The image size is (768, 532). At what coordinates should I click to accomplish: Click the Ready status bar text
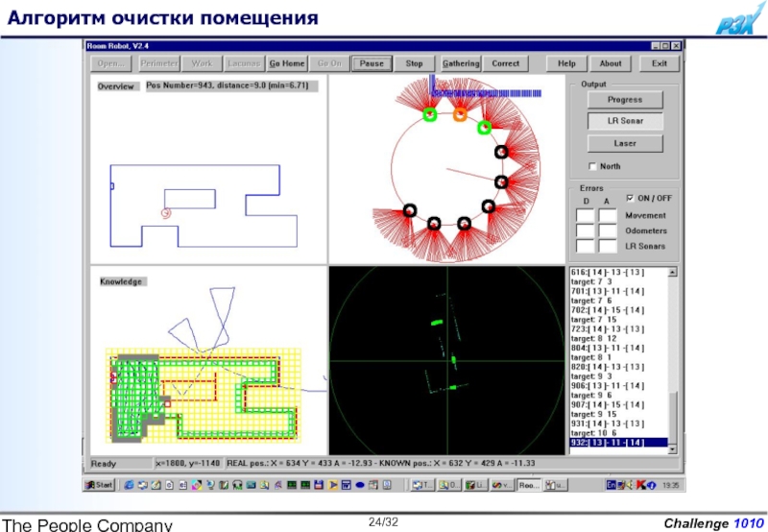pyautogui.click(x=104, y=464)
